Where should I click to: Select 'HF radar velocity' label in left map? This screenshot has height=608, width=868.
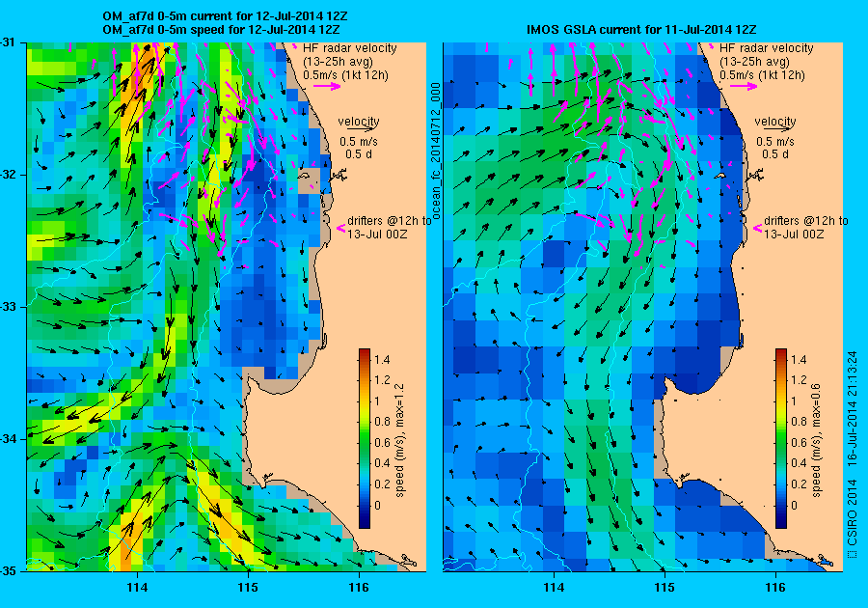click(350, 48)
